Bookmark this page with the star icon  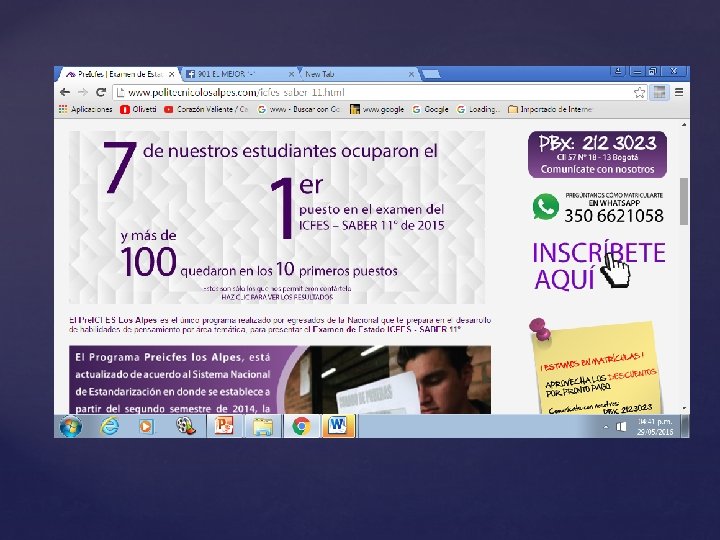(x=639, y=92)
